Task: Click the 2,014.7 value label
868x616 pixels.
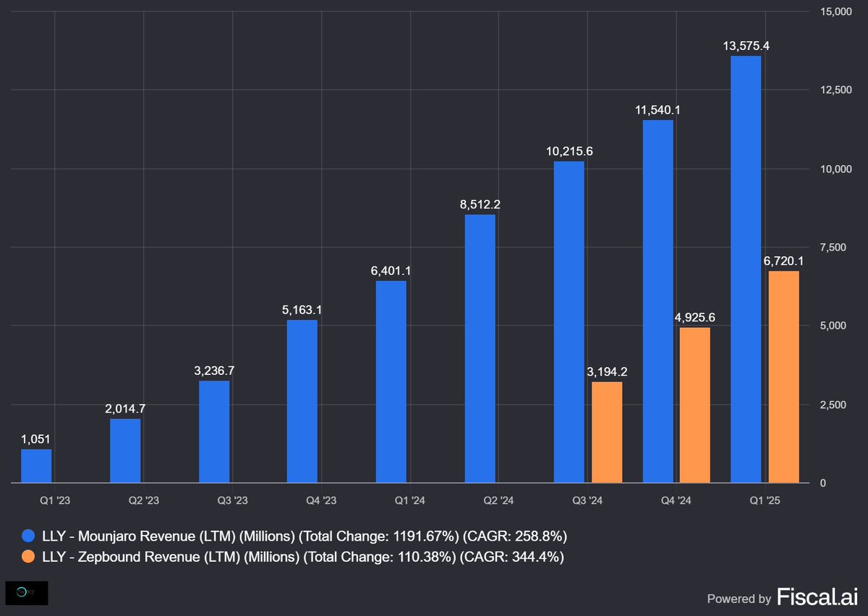Action: click(x=125, y=408)
